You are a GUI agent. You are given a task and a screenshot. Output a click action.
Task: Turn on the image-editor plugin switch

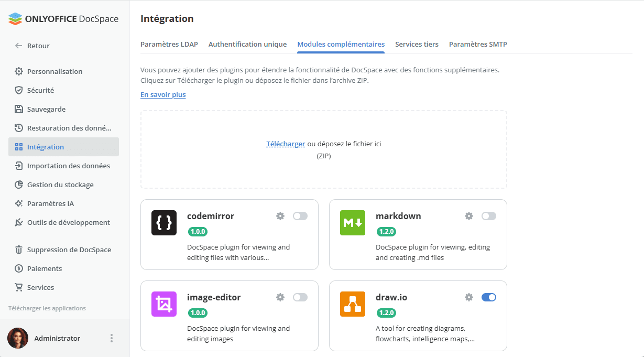(x=300, y=297)
